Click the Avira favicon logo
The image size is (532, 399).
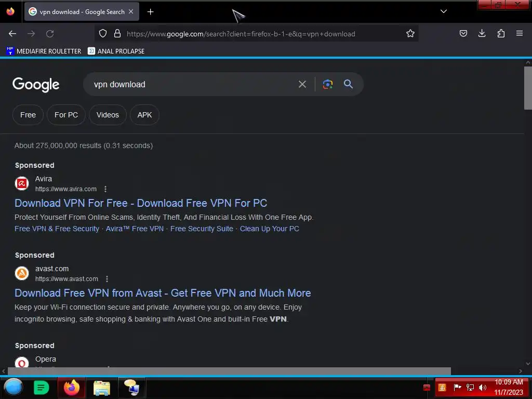pos(22,183)
